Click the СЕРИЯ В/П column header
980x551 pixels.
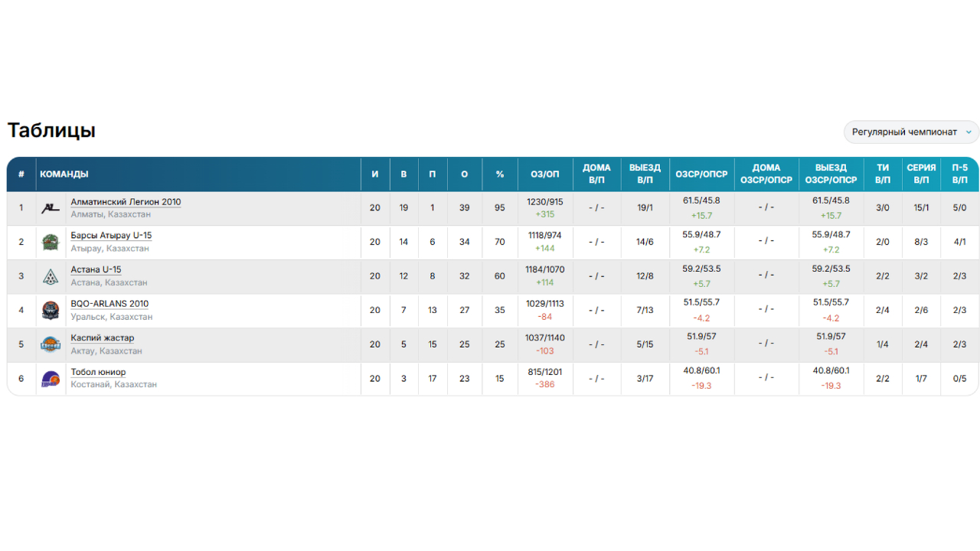point(921,174)
